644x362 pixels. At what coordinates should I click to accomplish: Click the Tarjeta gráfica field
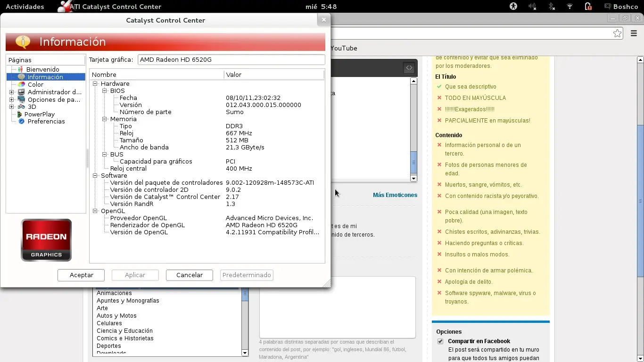(231, 60)
